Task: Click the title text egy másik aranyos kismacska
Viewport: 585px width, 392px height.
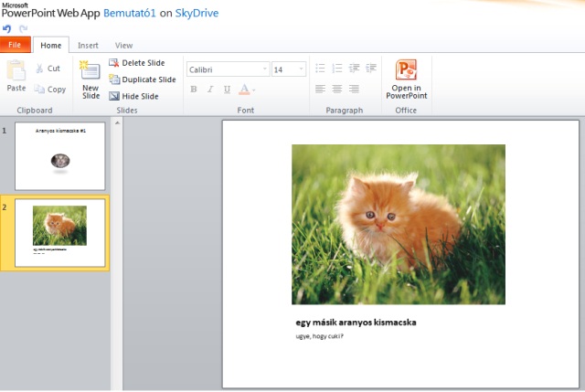Action: coord(356,323)
